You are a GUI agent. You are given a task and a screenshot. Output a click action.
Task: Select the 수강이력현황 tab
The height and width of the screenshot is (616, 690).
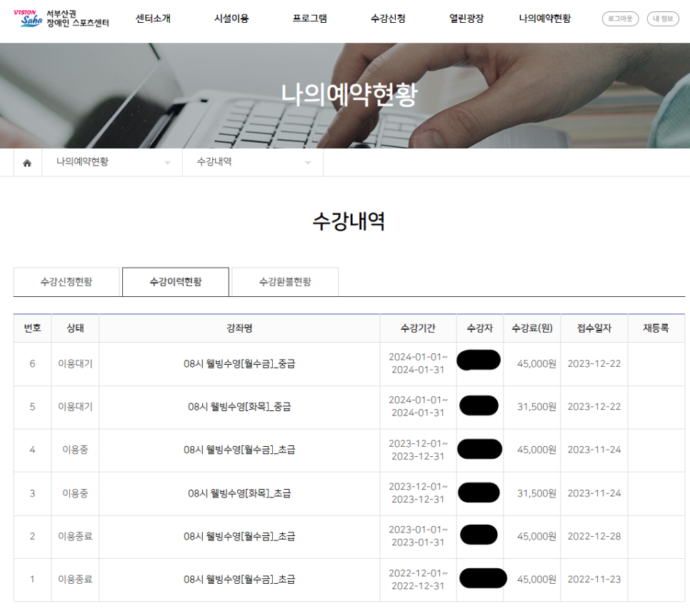click(176, 282)
